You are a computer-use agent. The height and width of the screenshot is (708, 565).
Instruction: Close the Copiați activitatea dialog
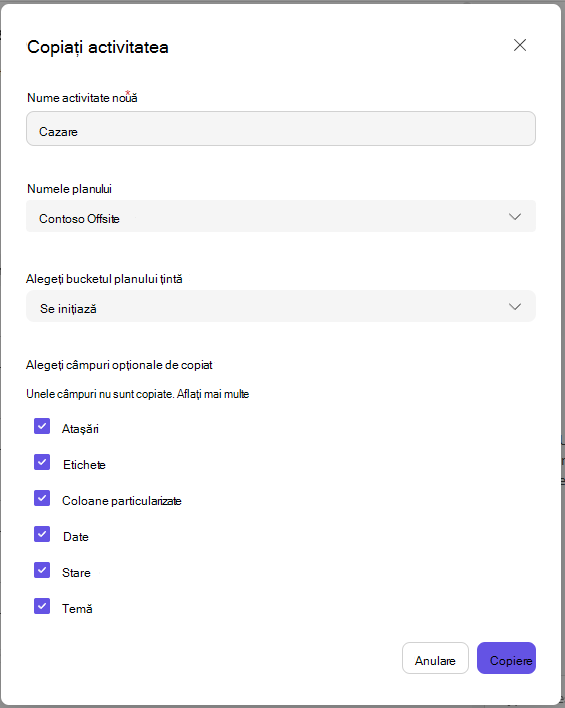point(520,45)
